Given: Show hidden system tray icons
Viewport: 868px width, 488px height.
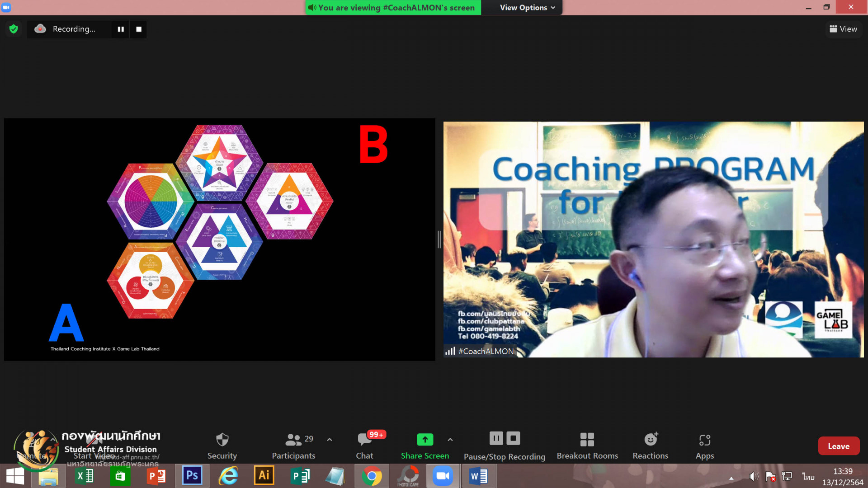Looking at the screenshot, I should click(x=731, y=478).
